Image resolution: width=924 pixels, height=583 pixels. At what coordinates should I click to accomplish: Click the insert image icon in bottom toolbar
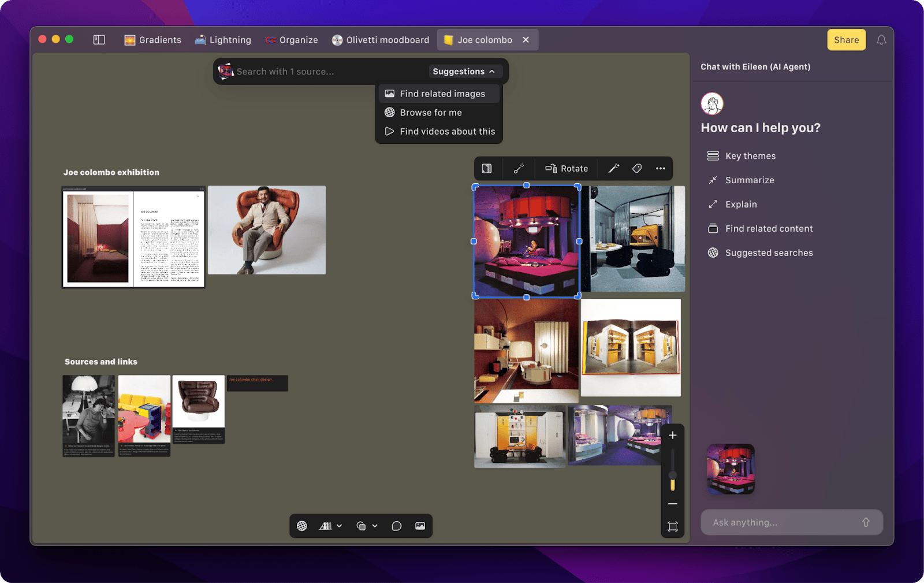point(420,526)
